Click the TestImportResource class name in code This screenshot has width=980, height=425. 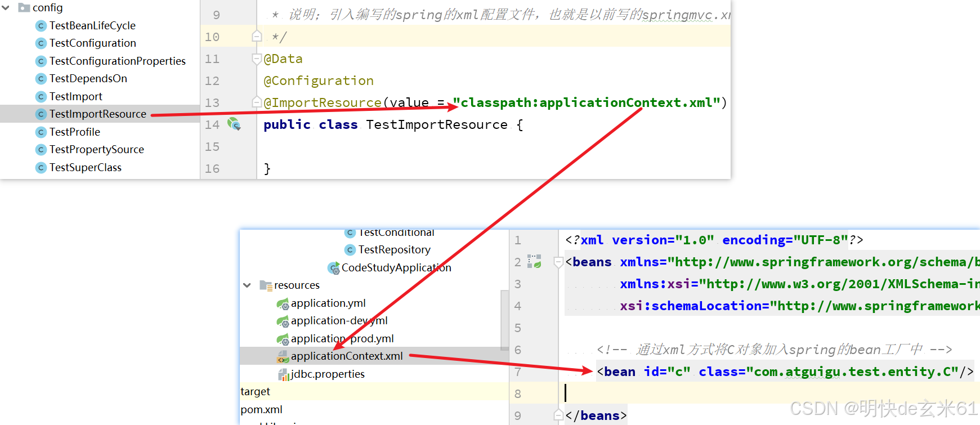click(x=437, y=124)
